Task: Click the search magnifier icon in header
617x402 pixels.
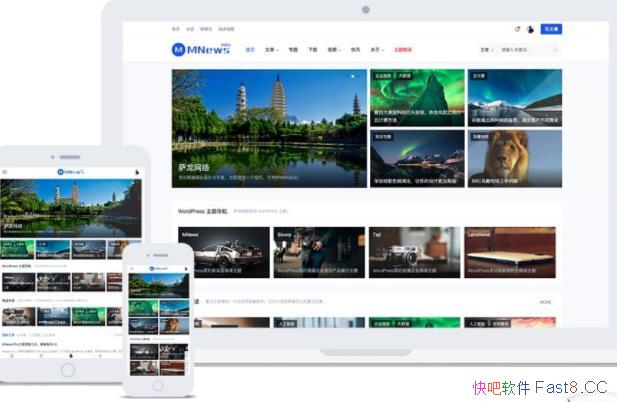Action: pyautogui.click(x=556, y=49)
